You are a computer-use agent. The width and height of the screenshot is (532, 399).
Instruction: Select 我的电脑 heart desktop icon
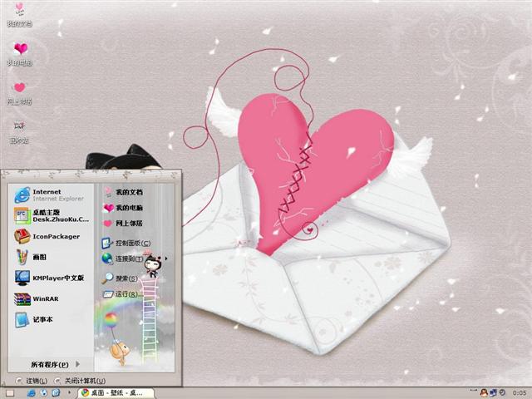[20, 54]
